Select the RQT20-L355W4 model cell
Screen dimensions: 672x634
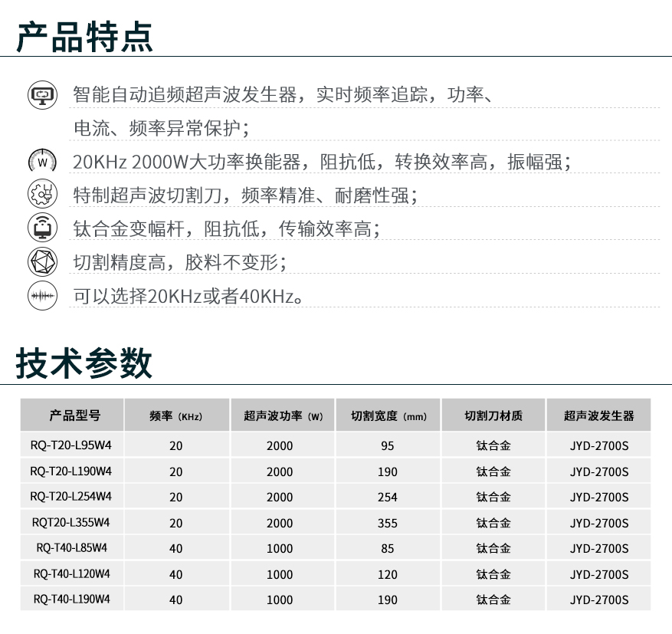(71, 523)
